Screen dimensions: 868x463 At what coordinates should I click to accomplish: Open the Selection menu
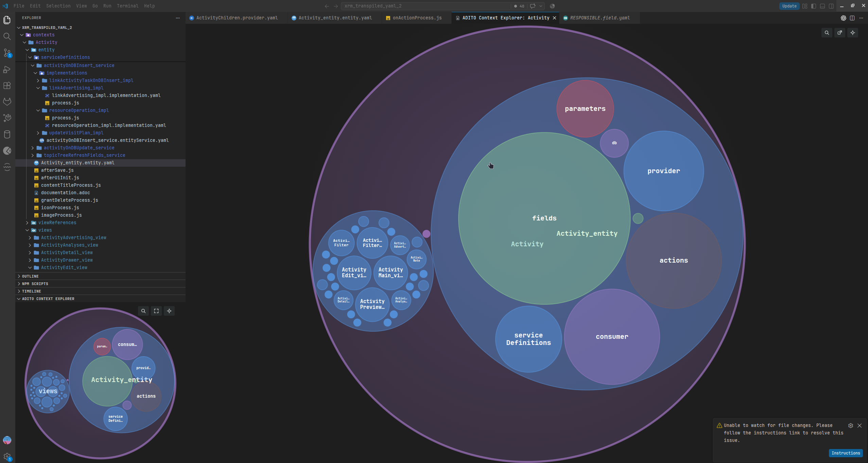[x=58, y=6]
